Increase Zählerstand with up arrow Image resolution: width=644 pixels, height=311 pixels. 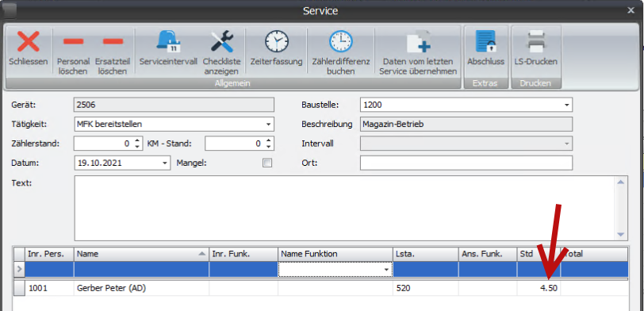pyautogui.click(x=137, y=140)
